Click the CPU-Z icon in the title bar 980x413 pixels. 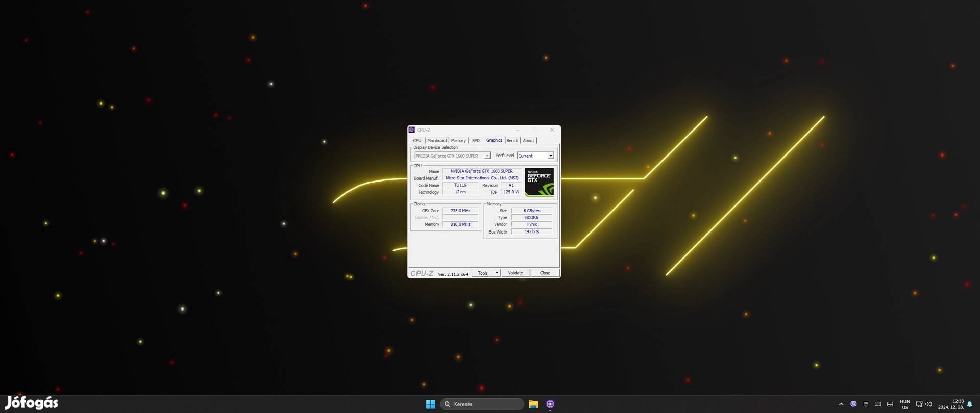click(x=411, y=130)
